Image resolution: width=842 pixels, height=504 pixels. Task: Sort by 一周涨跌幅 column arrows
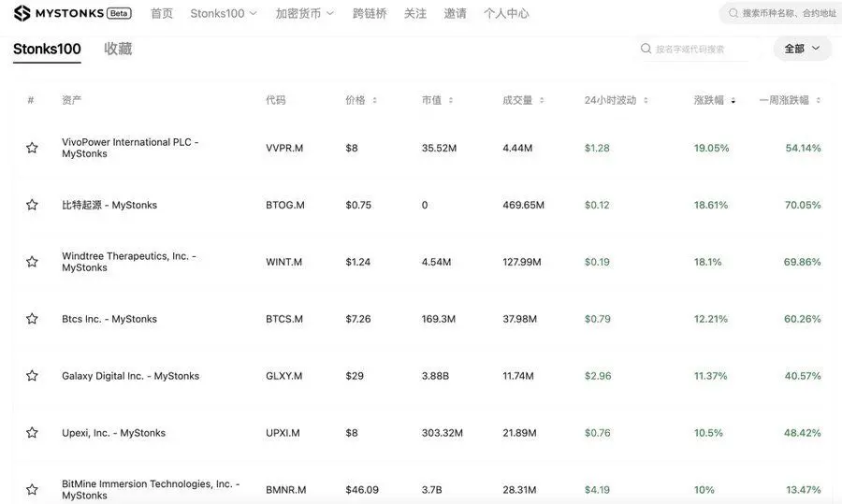[818, 100]
